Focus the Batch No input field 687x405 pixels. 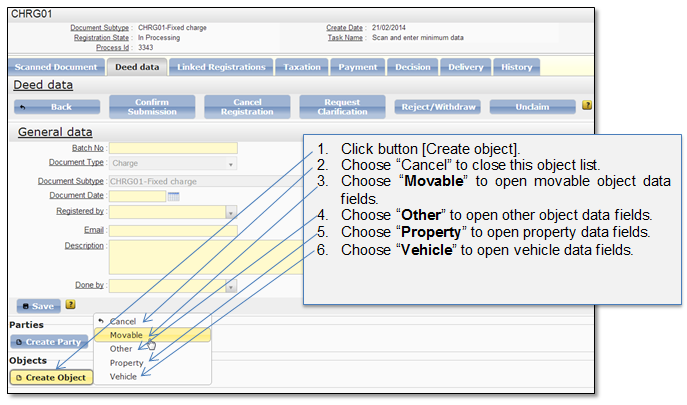173,148
